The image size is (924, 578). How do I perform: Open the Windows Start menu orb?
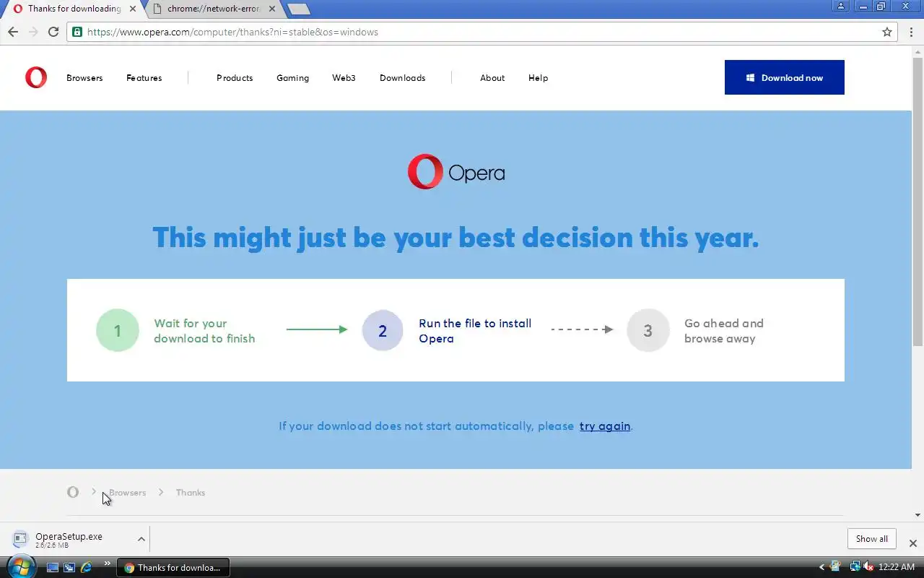click(20, 566)
